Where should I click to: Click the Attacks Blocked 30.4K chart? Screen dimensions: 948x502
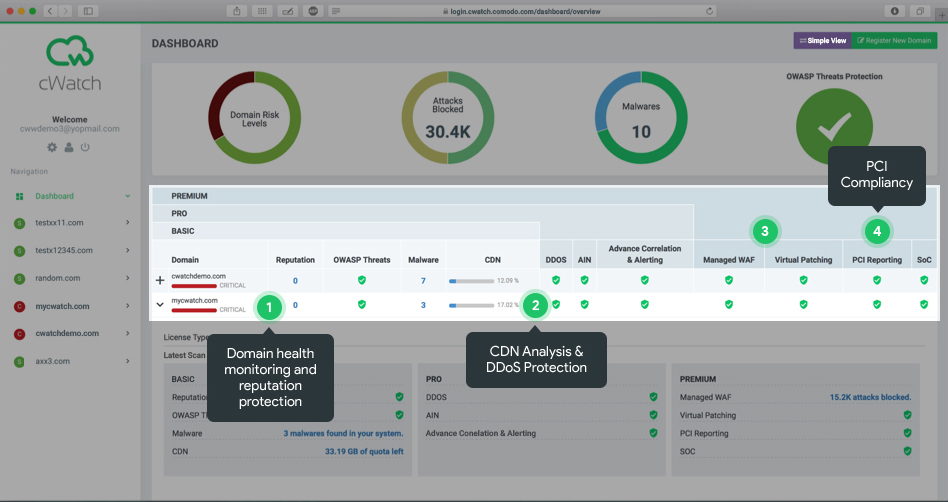point(447,117)
